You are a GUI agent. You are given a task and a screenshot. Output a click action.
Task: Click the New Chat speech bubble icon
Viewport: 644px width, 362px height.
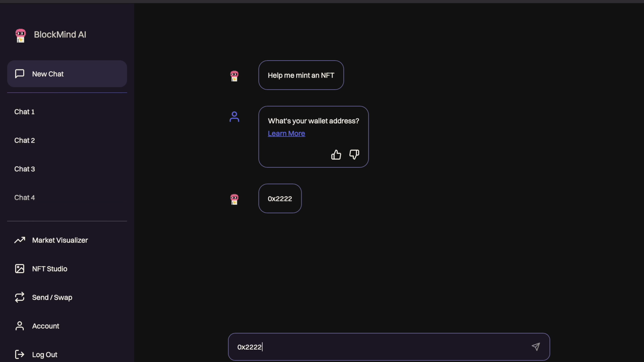click(x=20, y=73)
